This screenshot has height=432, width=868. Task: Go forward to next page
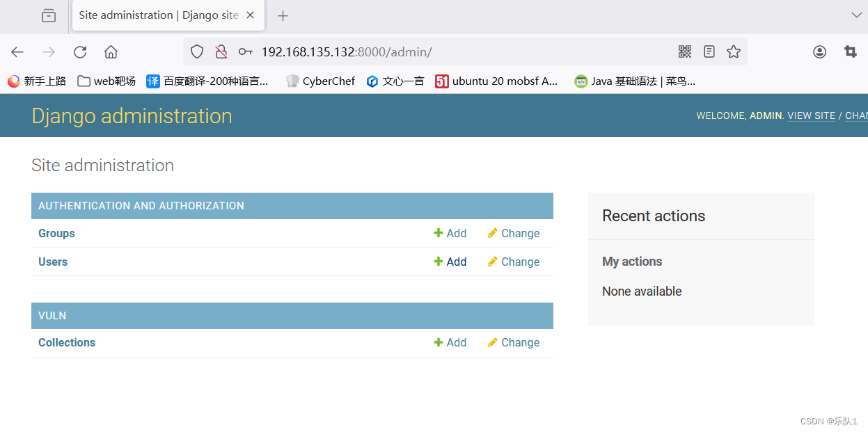[x=49, y=51]
